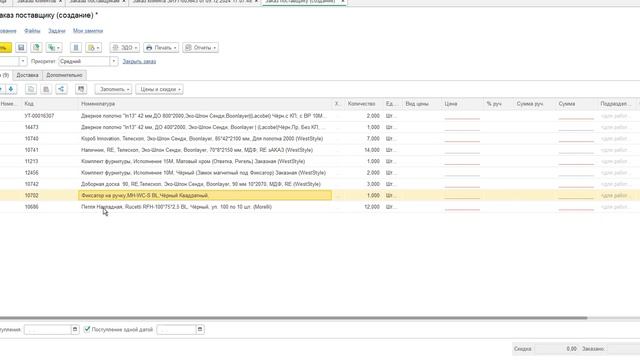Click the split row (share) icon
The width and height of the screenshot is (640, 360).
pyautogui.click(x=61, y=89)
